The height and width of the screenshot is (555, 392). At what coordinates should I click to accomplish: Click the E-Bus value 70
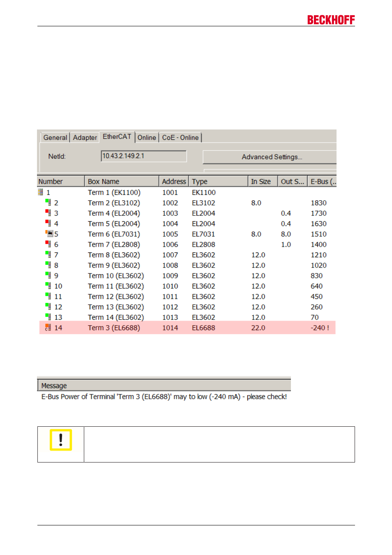314,317
